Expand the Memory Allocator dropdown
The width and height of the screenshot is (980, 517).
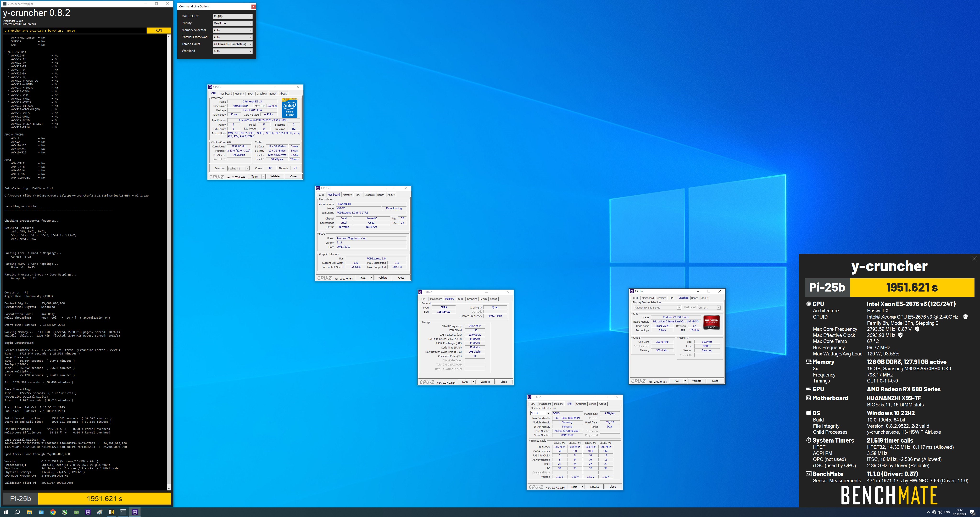[x=233, y=30]
